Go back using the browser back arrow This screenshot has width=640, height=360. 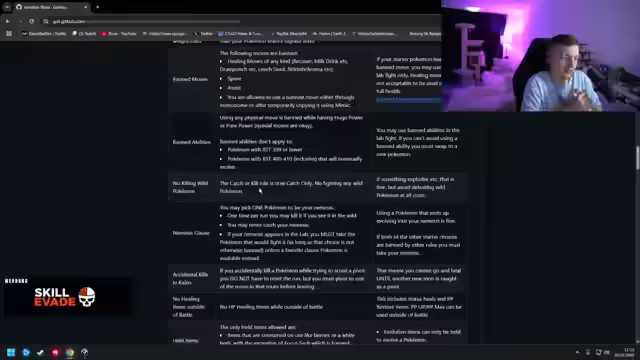pyautogui.click(x=8, y=21)
